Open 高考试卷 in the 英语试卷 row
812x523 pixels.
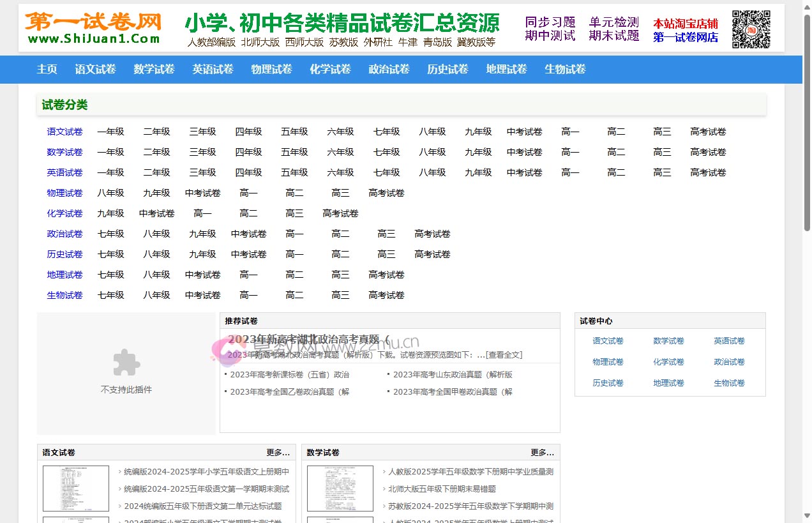pyautogui.click(x=707, y=172)
